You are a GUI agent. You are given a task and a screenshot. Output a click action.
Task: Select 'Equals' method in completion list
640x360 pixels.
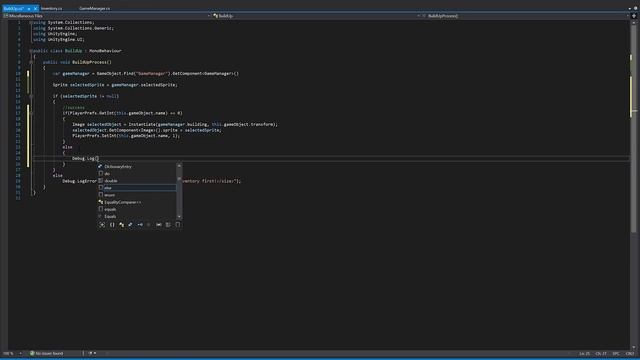(137, 216)
